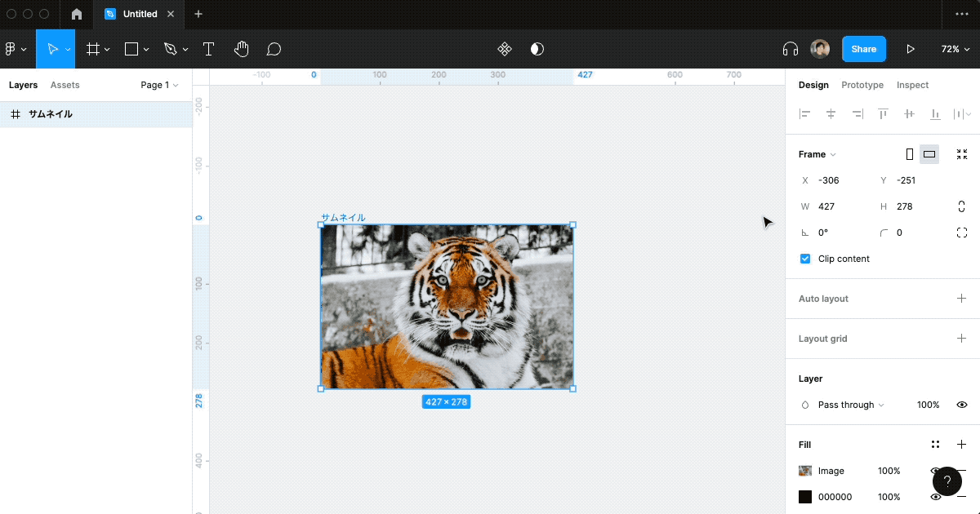
Task: Add Auto layout with plus icon
Action: tap(962, 299)
